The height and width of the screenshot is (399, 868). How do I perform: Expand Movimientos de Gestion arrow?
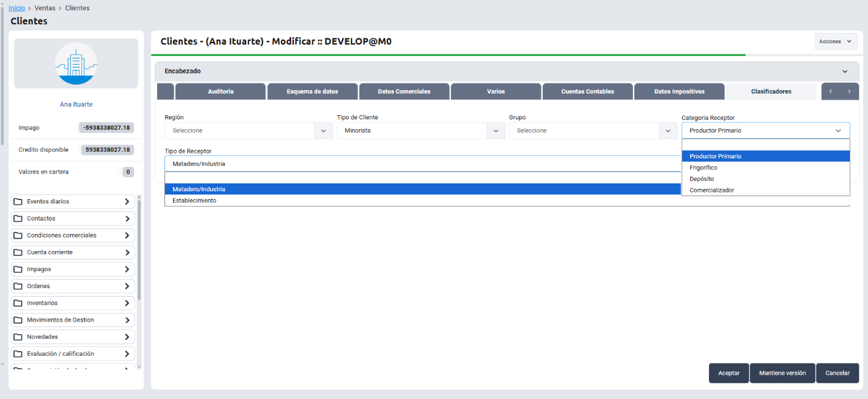pyautogui.click(x=127, y=320)
